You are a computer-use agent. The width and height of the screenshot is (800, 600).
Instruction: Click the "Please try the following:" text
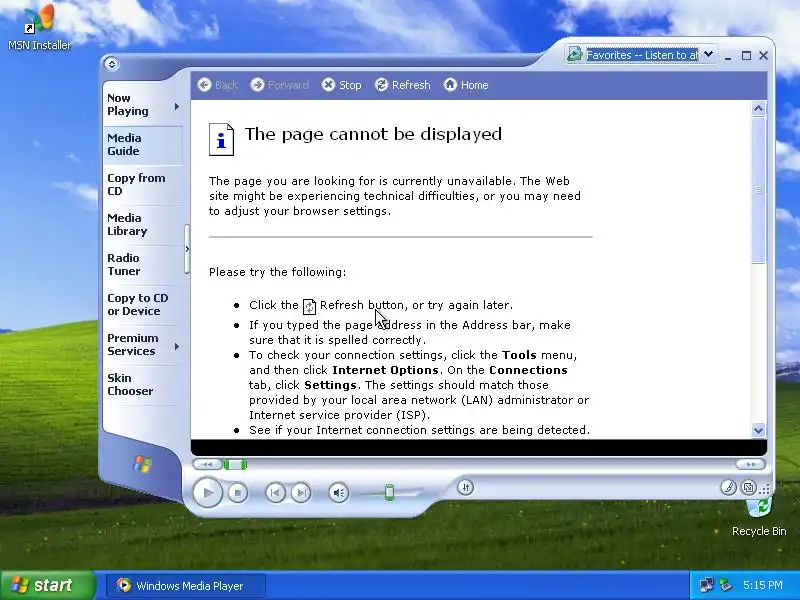pyautogui.click(x=277, y=272)
